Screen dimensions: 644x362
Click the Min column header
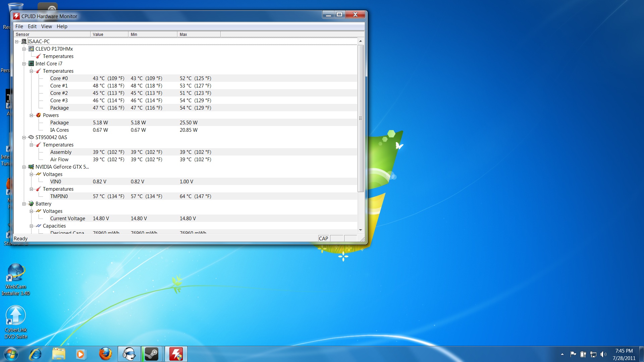click(153, 34)
